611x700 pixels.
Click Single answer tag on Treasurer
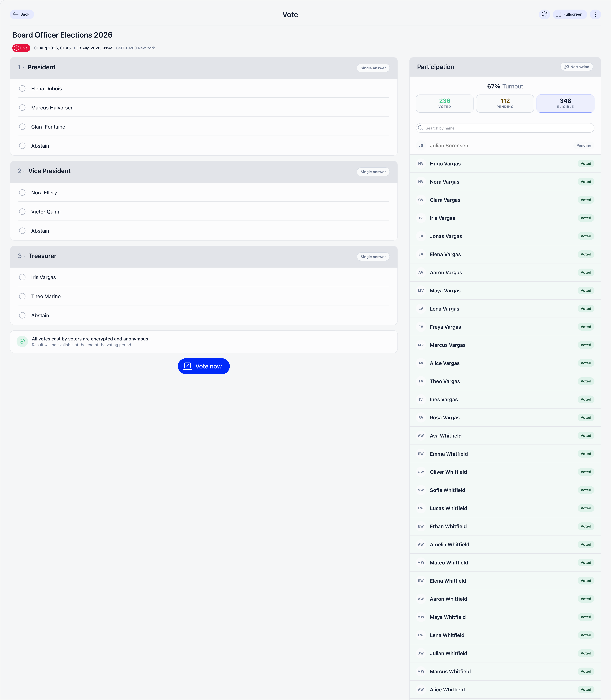click(373, 257)
